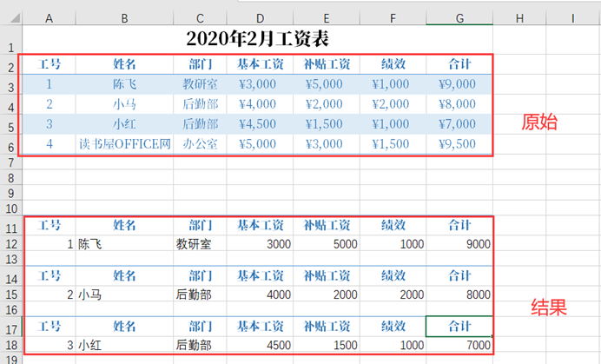Screen dimensions: 601x364
Task: Click the cell with name 陈飞 in row 3
Action: 124,84
